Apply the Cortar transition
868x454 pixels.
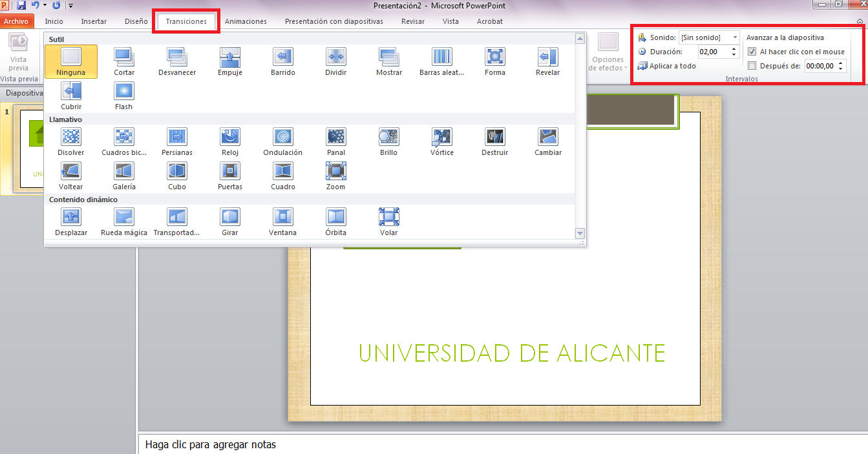(x=124, y=61)
